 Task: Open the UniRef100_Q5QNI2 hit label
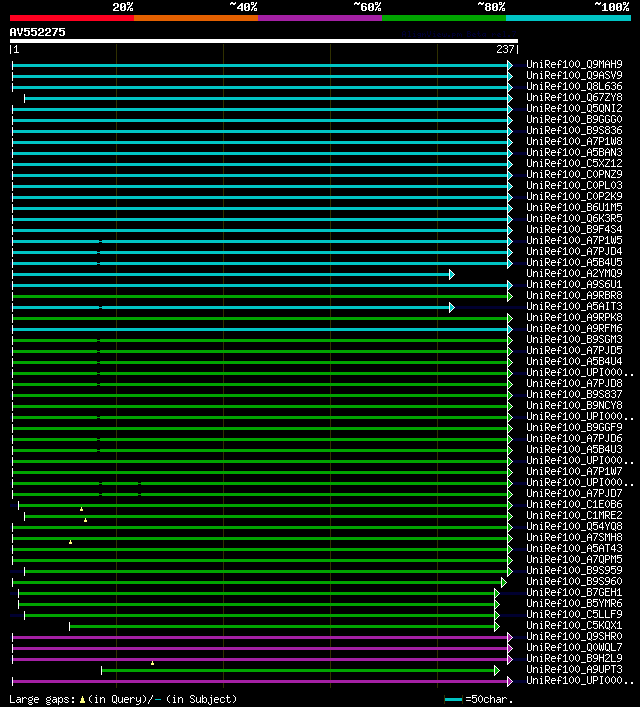pos(574,108)
